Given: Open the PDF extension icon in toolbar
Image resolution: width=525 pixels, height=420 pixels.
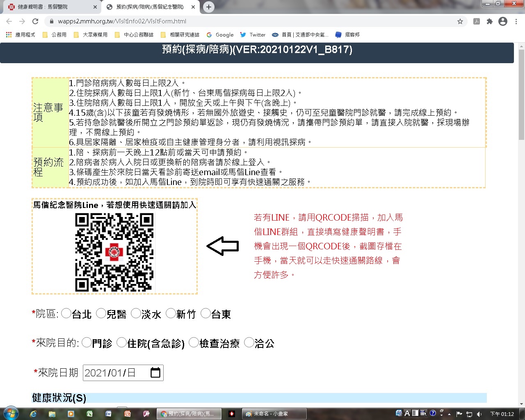Looking at the screenshot, I should tap(477, 21).
